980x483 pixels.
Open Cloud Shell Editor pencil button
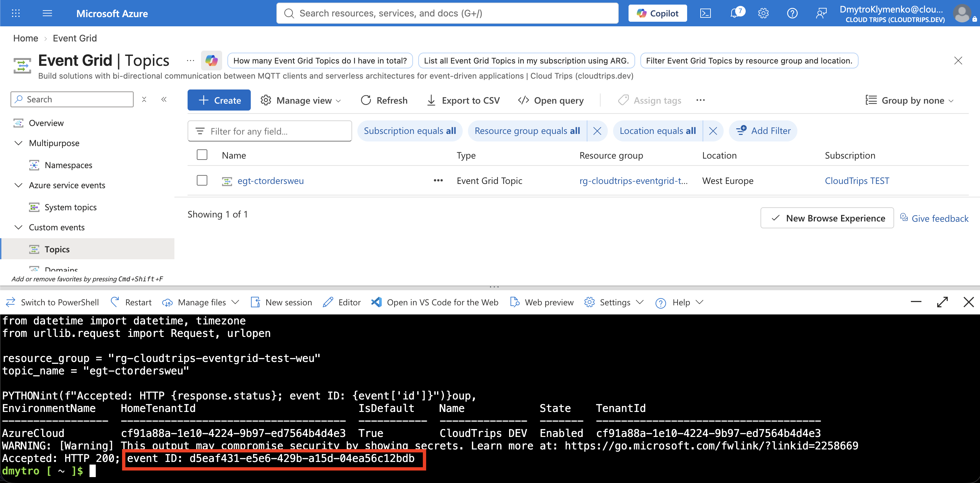341,302
